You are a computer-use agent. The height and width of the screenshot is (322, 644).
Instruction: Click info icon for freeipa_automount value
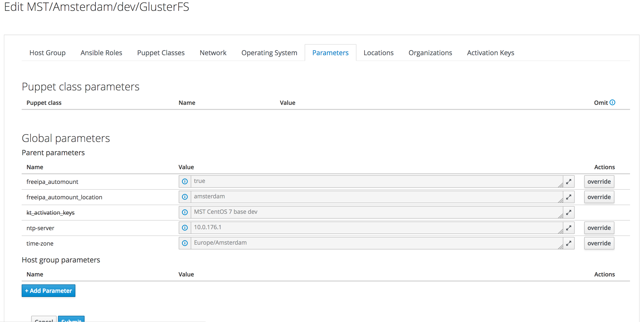point(185,181)
